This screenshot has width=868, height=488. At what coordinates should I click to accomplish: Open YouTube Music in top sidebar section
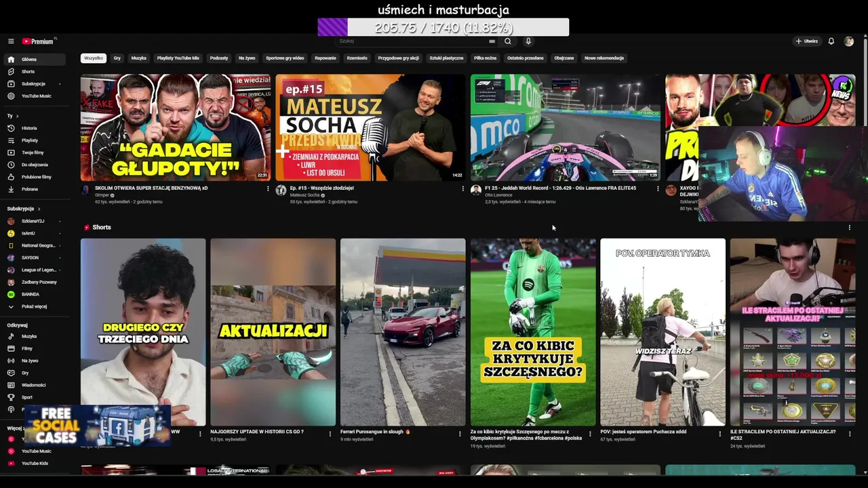[x=34, y=96]
